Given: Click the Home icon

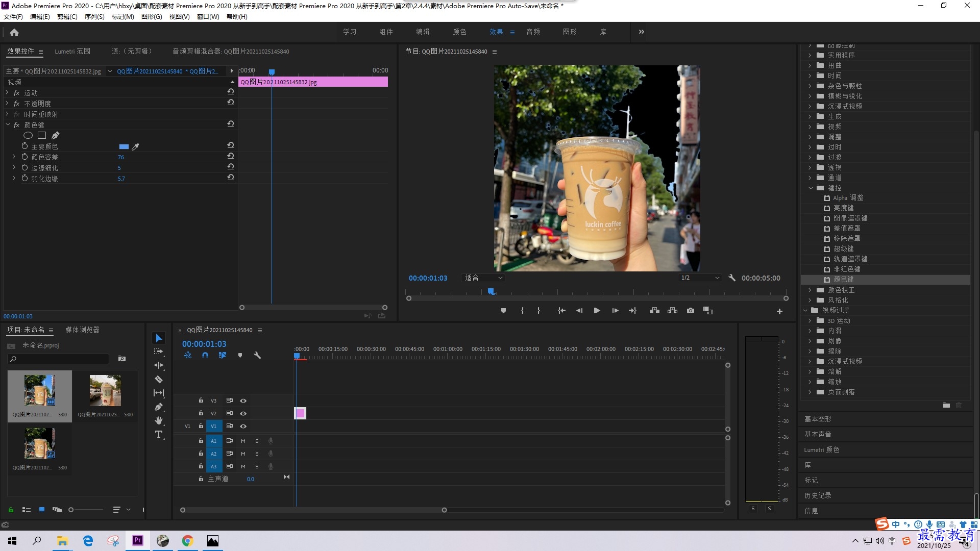Looking at the screenshot, I should click(14, 32).
